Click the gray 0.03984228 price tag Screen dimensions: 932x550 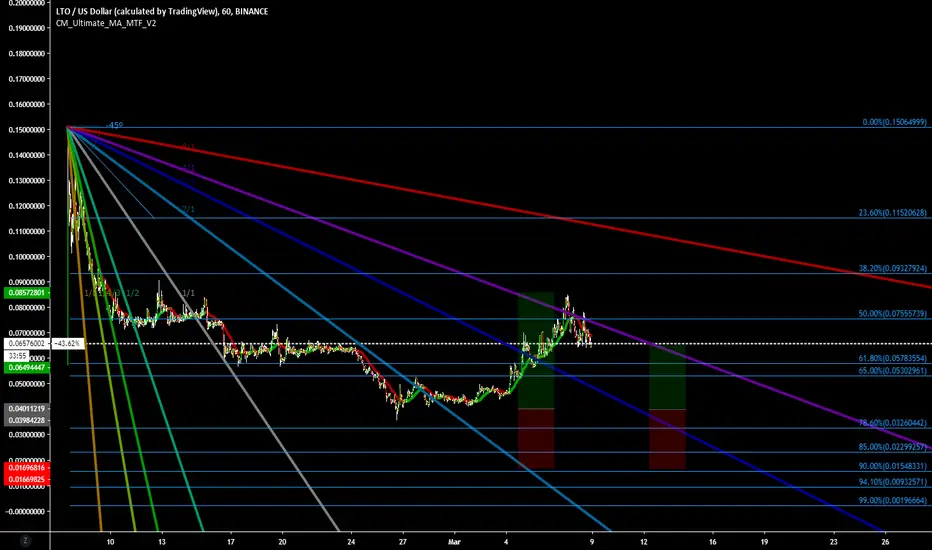point(27,420)
